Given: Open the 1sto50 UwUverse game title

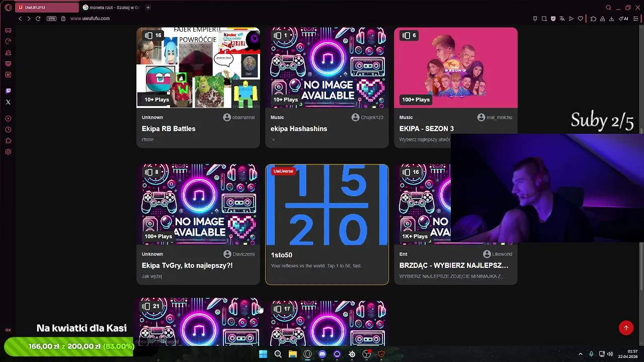Looking at the screenshot, I should click(x=281, y=255).
